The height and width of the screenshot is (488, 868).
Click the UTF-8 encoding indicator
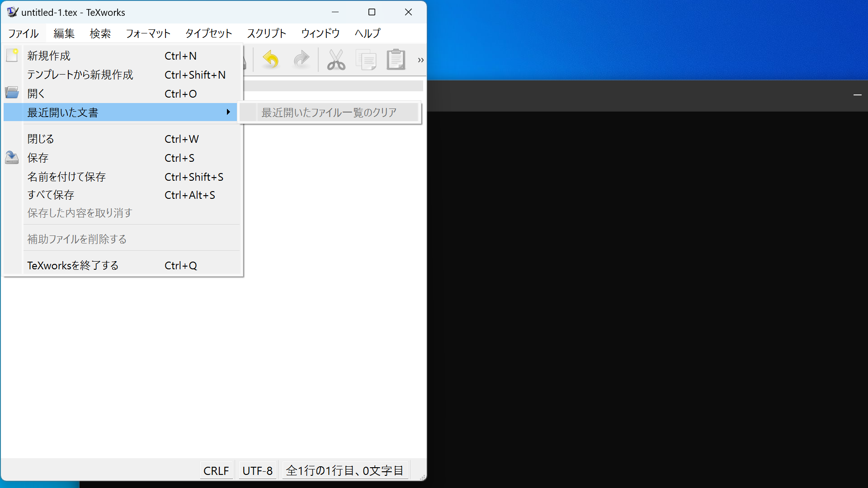tap(257, 471)
